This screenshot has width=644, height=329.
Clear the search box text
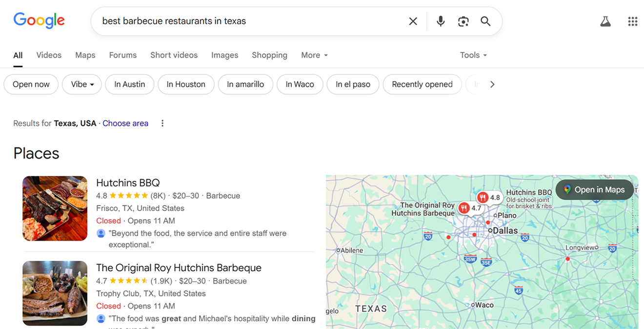pyautogui.click(x=413, y=21)
